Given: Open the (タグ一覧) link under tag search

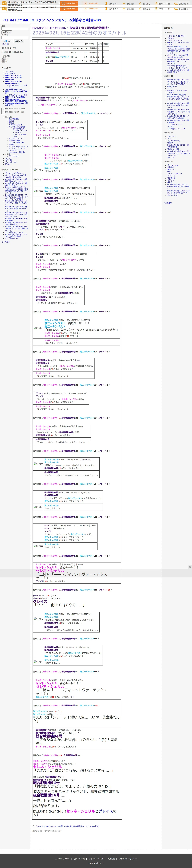Looking at the screenshot, I should tap(5, 44).
